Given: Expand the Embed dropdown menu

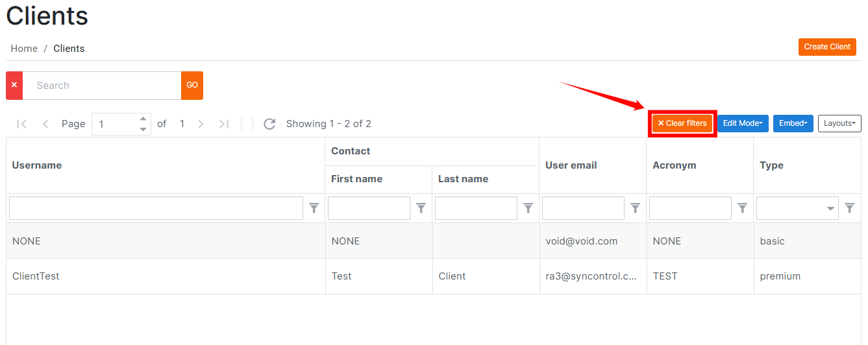Looking at the screenshot, I should (x=793, y=123).
